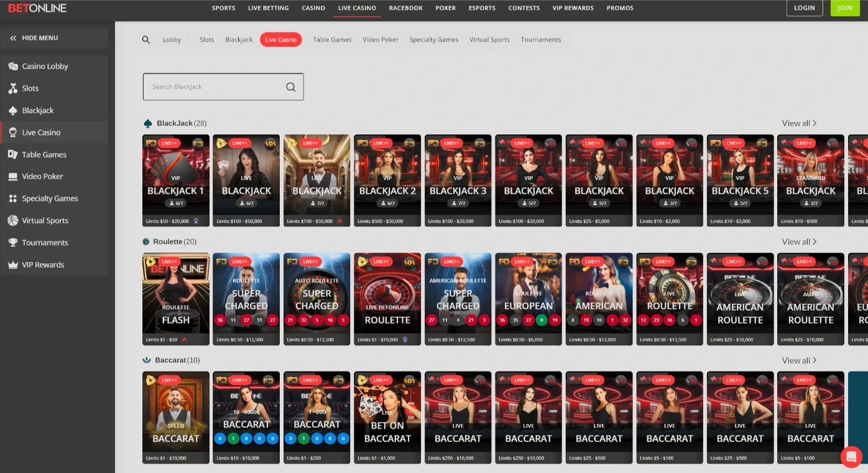This screenshot has width=868, height=473.
Task: Open Video Poker from the sidebar
Action: 14,176
